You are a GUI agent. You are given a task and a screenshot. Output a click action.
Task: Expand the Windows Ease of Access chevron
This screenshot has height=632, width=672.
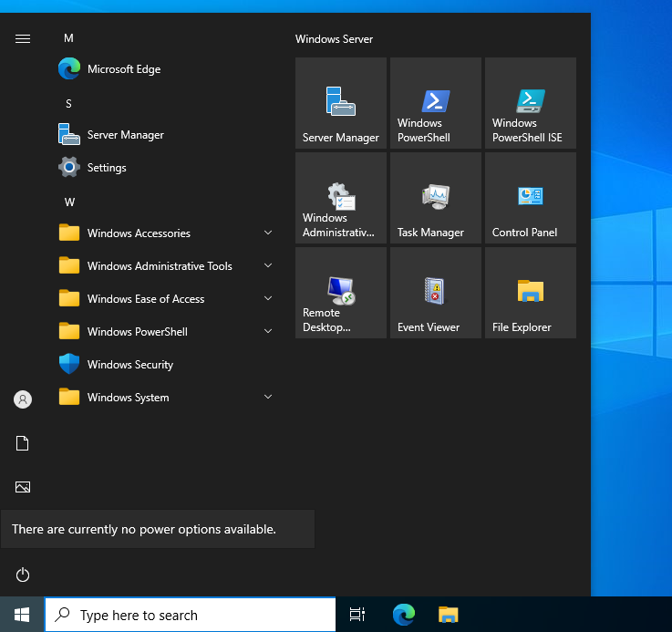[268, 298]
